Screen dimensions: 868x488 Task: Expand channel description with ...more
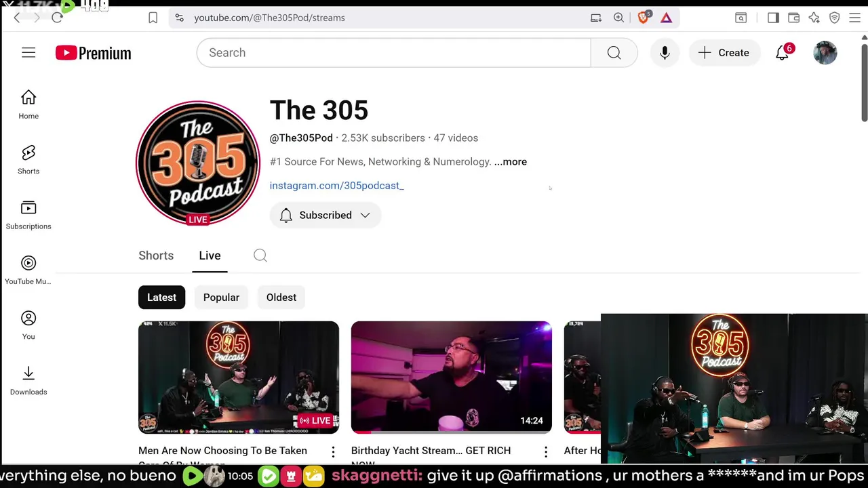[x=510, y=161]
